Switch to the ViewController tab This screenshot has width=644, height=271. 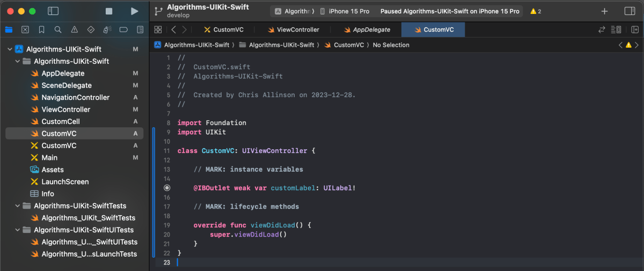click(293, 30)
